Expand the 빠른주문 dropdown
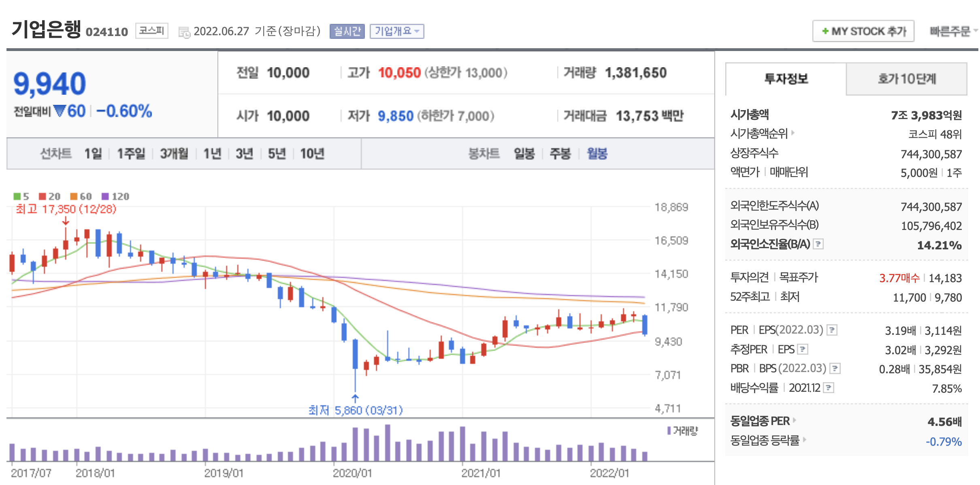The width and height of the screenshot is (980, 485). coord(953,31)
